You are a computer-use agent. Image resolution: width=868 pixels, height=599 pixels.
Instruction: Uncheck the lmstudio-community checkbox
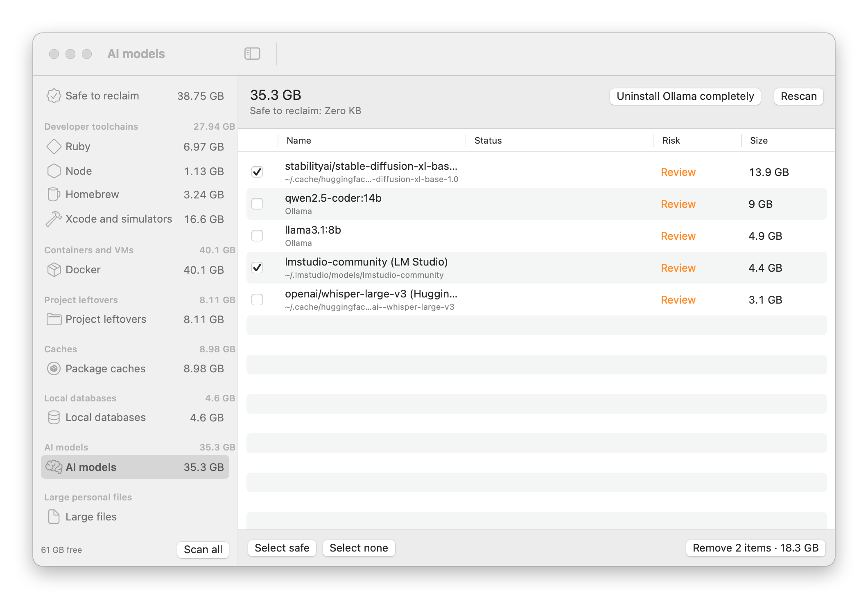pos(257,268)
